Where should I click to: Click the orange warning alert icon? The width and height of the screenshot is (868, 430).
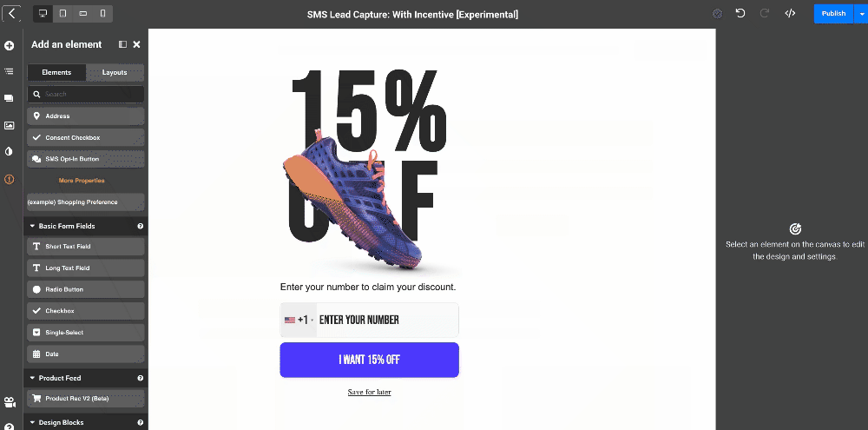10,179
